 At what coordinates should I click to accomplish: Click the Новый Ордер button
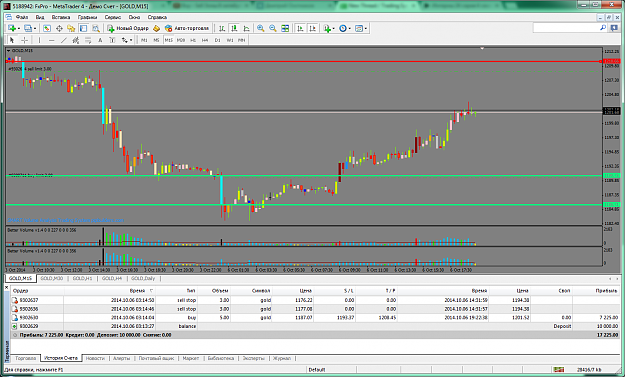(x=128, y=28)
